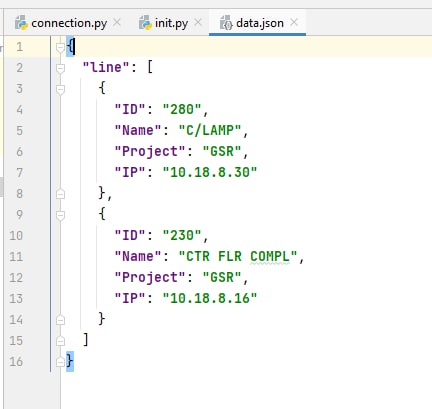Click line number 1 in gutter

(20, 47)
